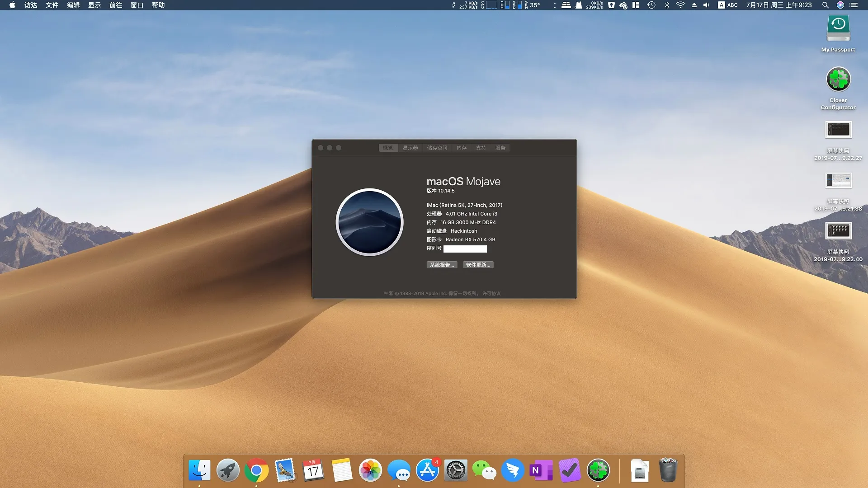Open the Photos app in Dock
This screenshot has height=488, width=868.
370,470
